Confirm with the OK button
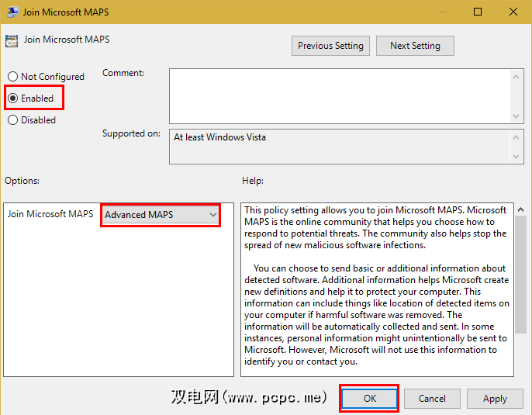532x415 pixels. click(369, 399)
